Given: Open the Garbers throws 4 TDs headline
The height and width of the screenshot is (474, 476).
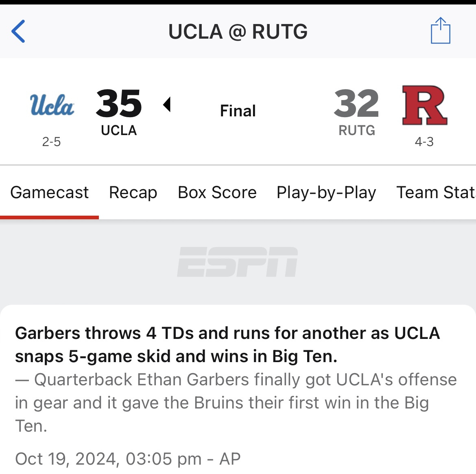Looking at the screenshot, I should [x=227, y=345].
